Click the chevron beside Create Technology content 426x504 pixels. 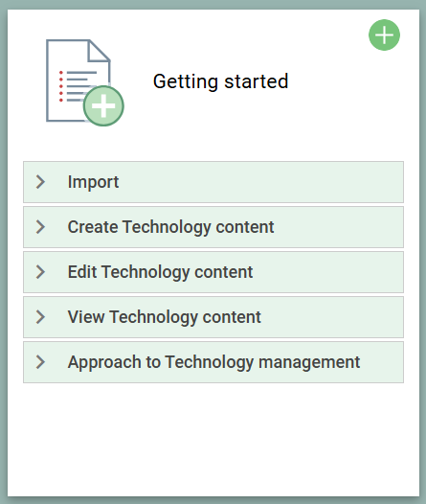(x=40, y=227)
